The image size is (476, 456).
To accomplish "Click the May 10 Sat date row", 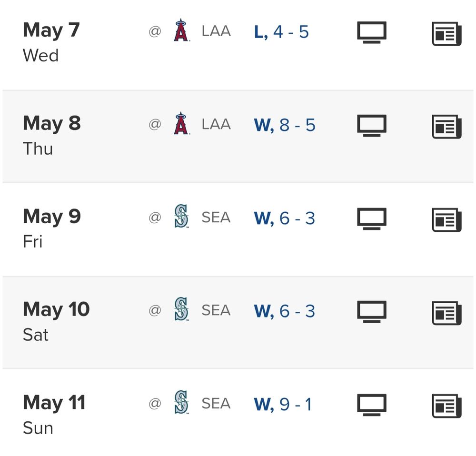I will click(238, 322).
